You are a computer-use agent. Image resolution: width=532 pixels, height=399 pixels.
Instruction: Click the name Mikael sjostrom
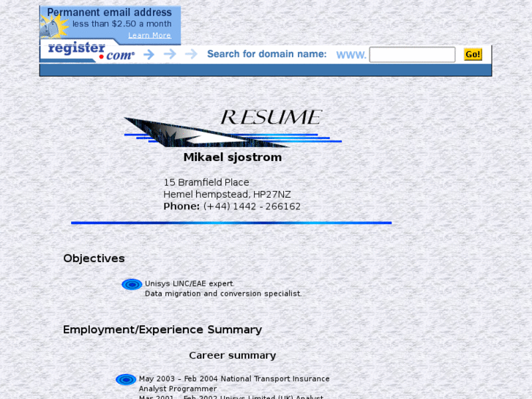coord(233,157)
